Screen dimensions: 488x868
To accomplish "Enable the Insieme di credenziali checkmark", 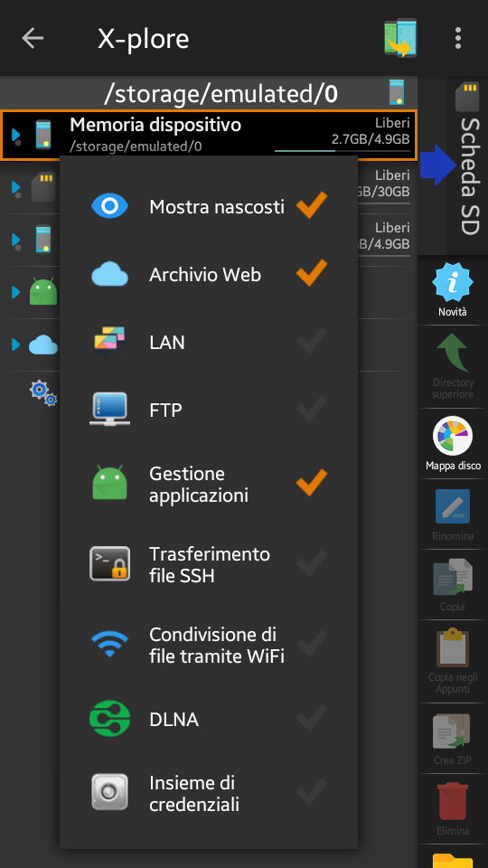I will pos(312,792).
